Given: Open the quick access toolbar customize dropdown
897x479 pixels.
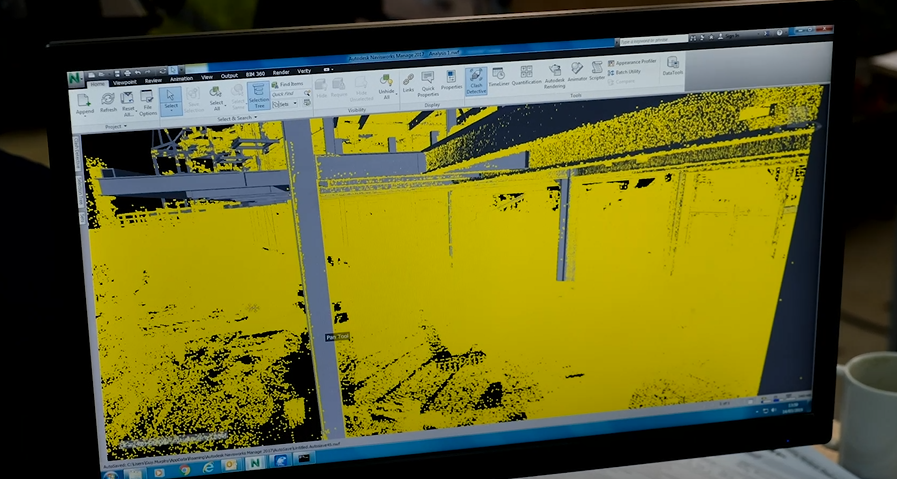Looking at the screenshot, I should point(182,70).
